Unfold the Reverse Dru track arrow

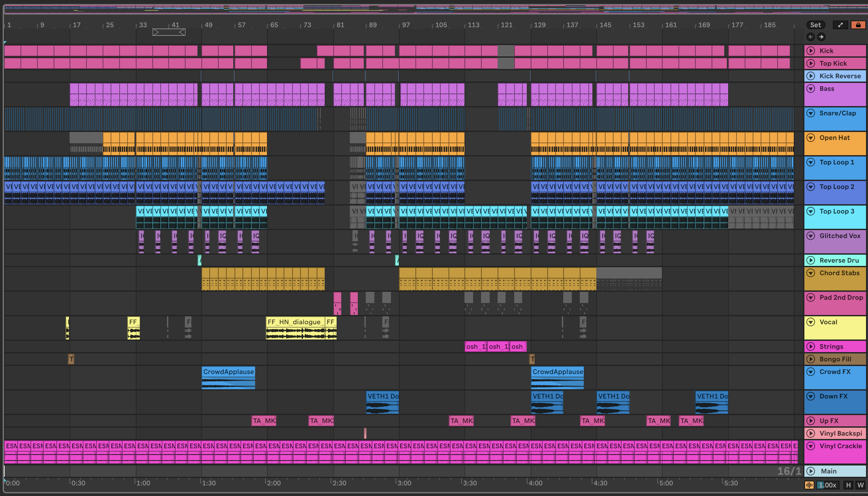811,260
